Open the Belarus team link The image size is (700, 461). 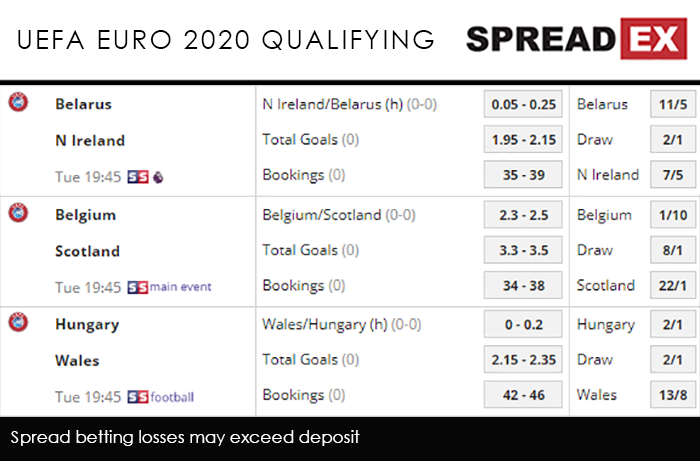pos(83,104)
